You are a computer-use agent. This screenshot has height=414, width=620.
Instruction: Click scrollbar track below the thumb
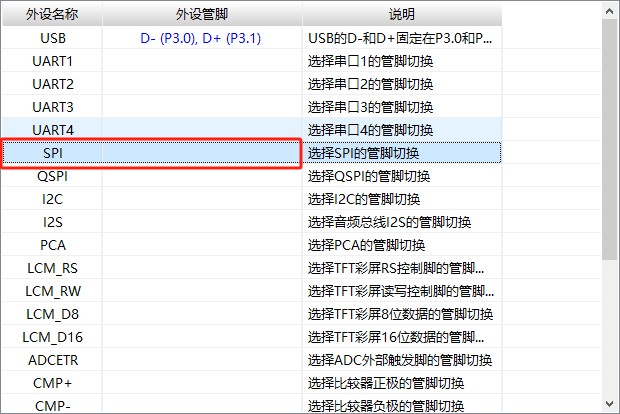tap(609, 328)
